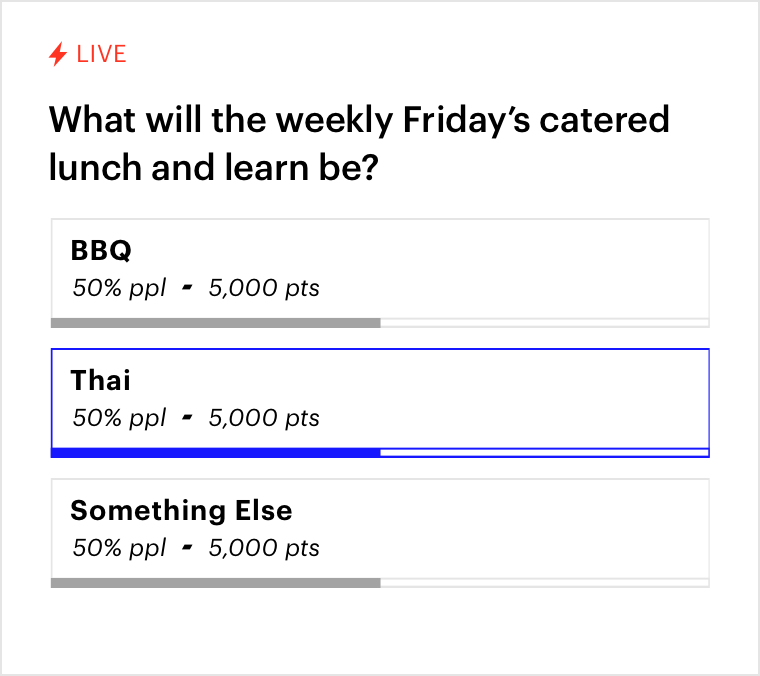Click the Something Else gray progress bar
The height and width of the screenshot is (676, 760).
215,583
